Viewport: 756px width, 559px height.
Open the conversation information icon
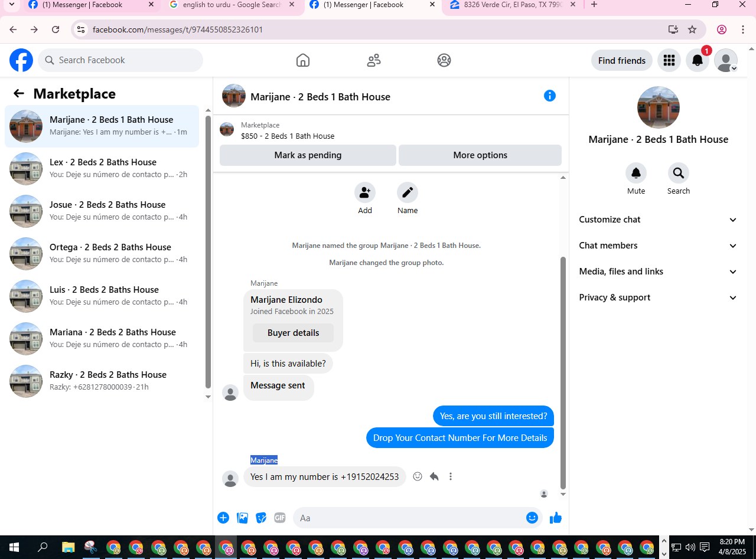[x=550, y=96]
